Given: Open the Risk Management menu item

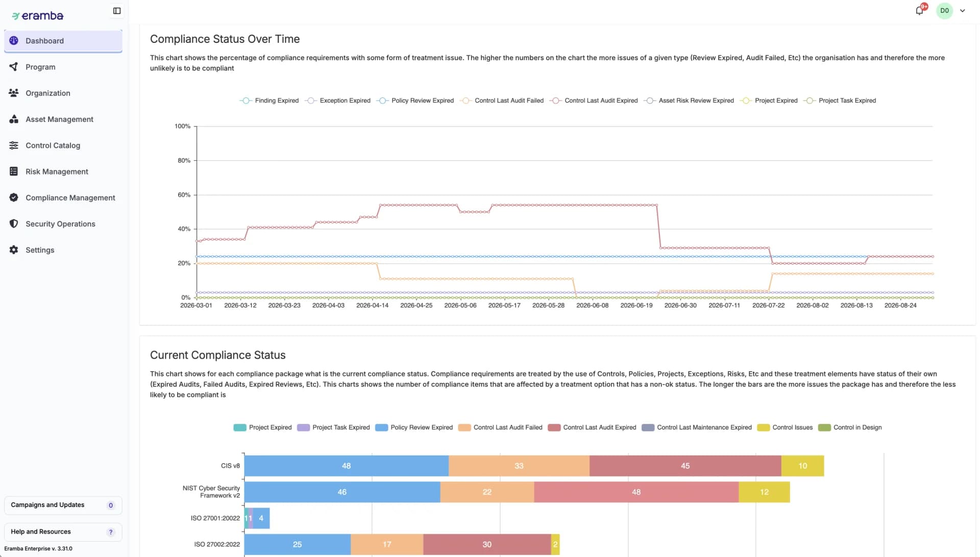Looking at the screenshot, I should pyautogui.click(x=63, y=171).
